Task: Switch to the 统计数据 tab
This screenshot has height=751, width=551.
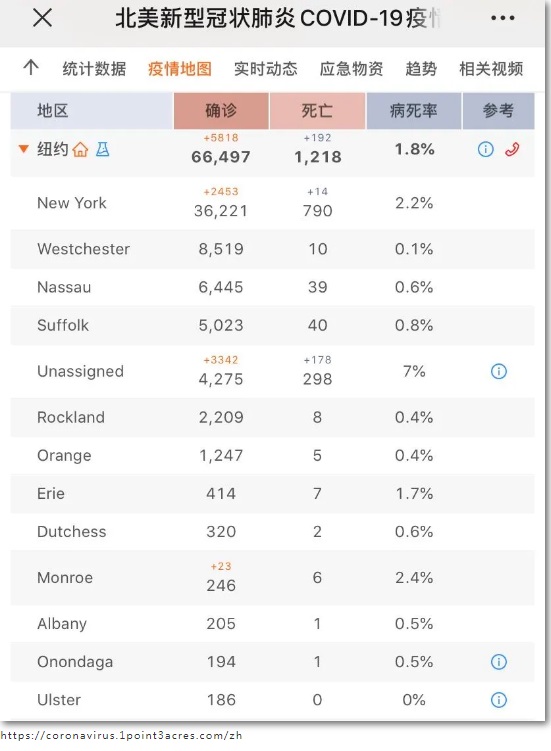Action: pyautogui.click(x=94, y=68)
